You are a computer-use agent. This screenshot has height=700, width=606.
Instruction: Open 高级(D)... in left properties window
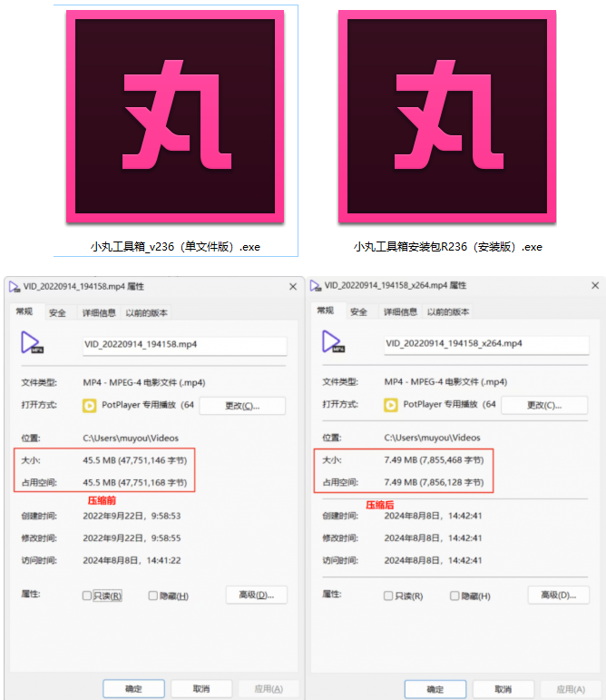click(x=257, y=595)
